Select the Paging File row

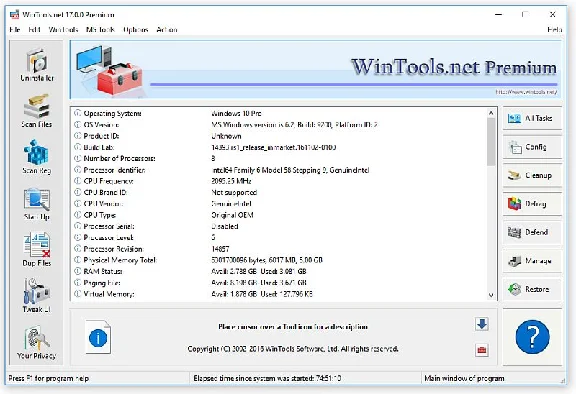pos(280,283)
